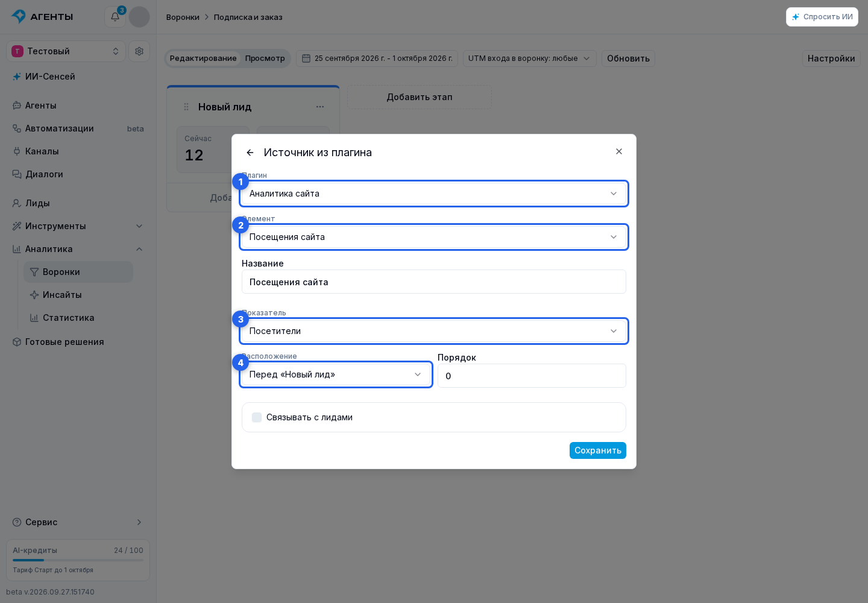
Task: Open the Новый лид three-dots menu
Action: click(320, 107)
